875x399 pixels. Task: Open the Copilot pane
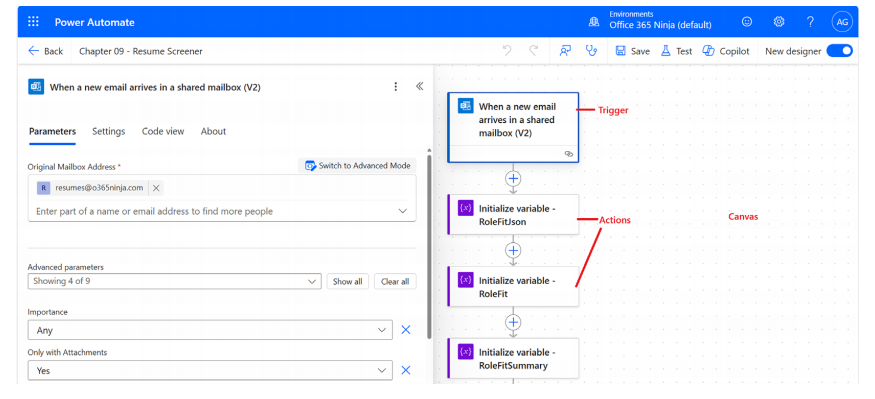pos(726,51)
